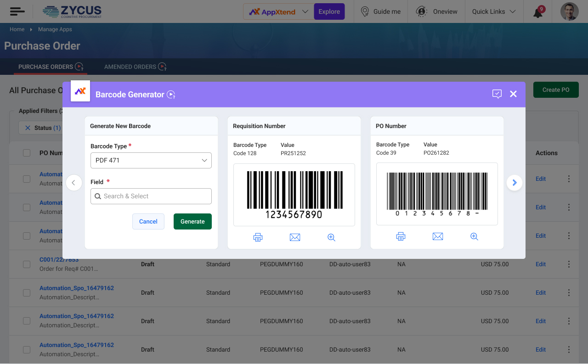588x364 pixels.
Task: Email the PO Number barcode
Action: (x=438, y=236)
